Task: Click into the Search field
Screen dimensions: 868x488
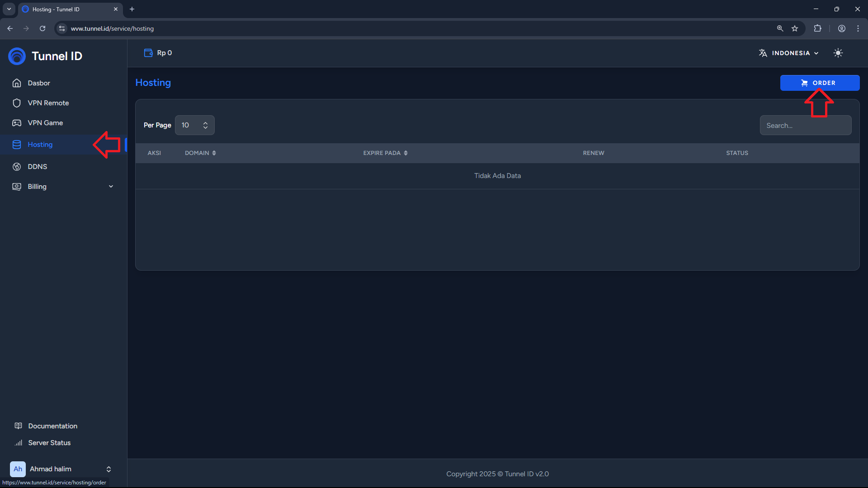Action: tap(805, 126)
